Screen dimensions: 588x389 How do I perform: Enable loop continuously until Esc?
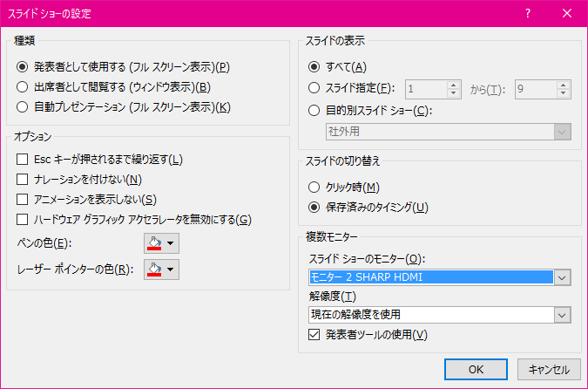(23, 159)
